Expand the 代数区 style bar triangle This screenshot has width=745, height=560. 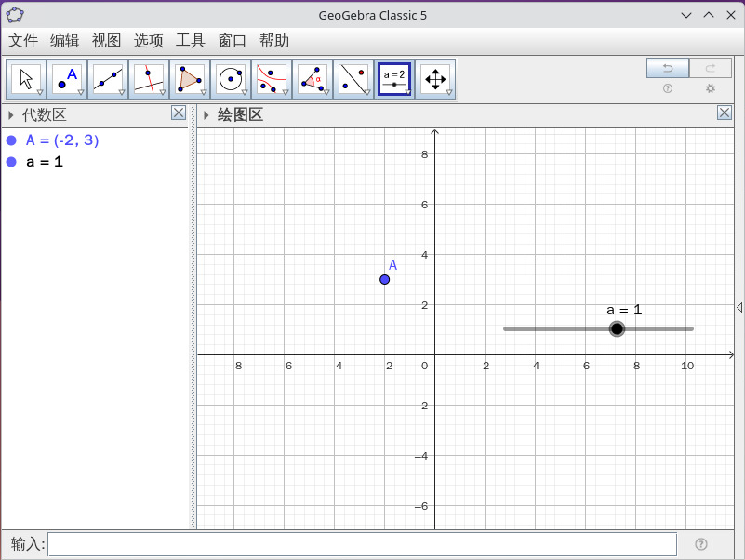tap(11, 115)
